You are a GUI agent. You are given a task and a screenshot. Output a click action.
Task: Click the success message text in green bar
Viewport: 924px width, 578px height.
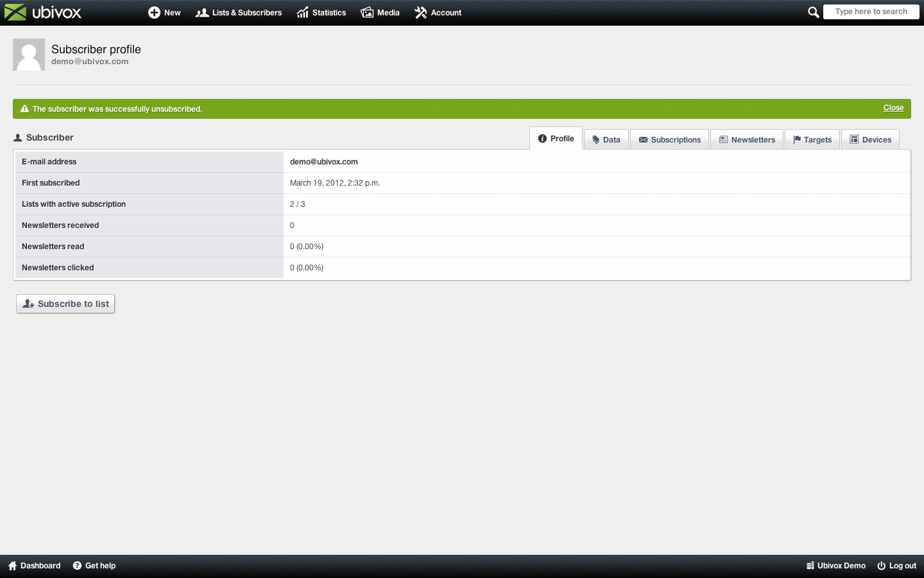click(117, 109)
